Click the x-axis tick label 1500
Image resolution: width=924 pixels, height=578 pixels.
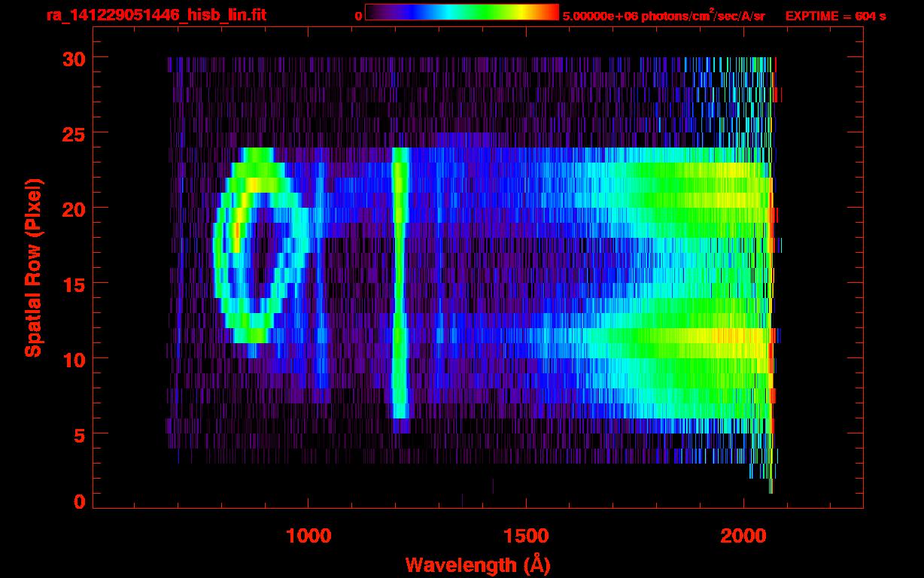coord(526,536)
